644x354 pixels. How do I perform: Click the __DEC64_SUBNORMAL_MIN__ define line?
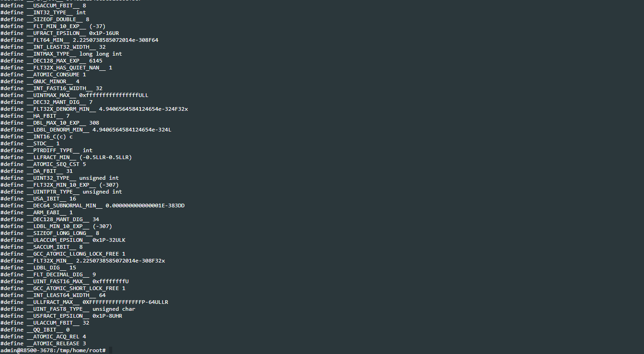(92, 206)
